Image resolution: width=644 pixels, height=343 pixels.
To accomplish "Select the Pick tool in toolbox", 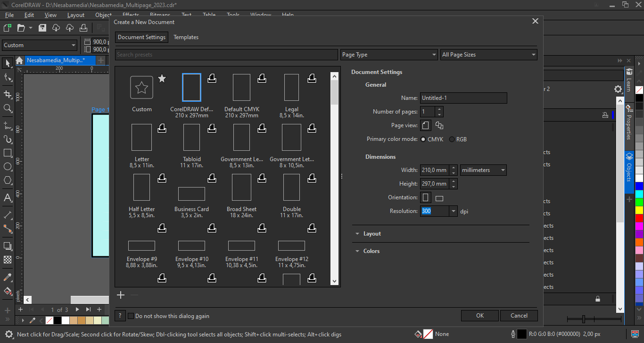I will (x=8, y=63).
